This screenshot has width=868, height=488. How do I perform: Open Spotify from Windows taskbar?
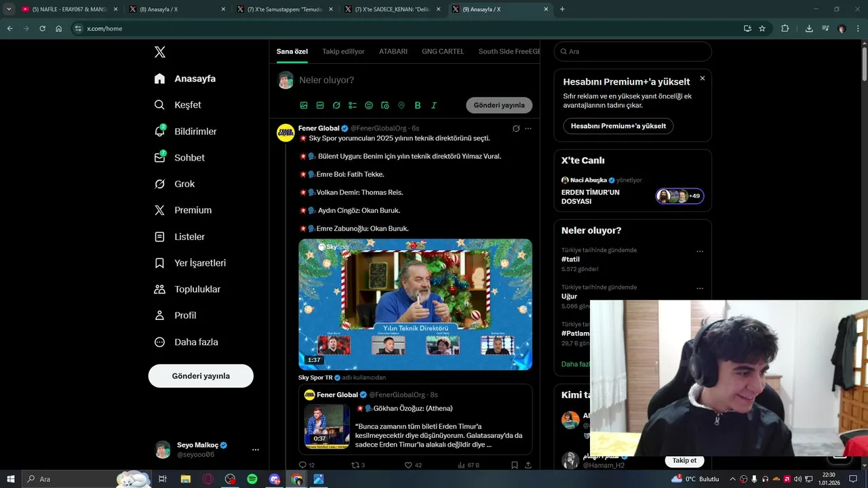click(252, 479)
